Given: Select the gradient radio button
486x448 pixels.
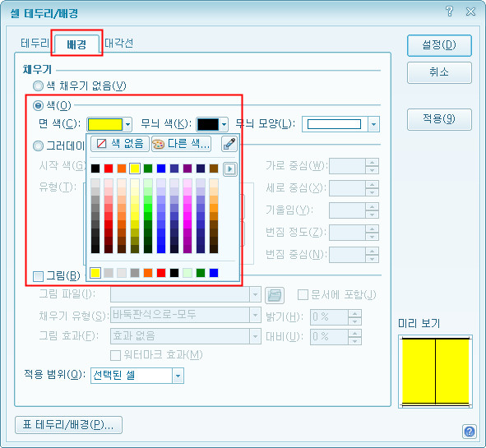Looking at the screenshot, I should [38, 145].
